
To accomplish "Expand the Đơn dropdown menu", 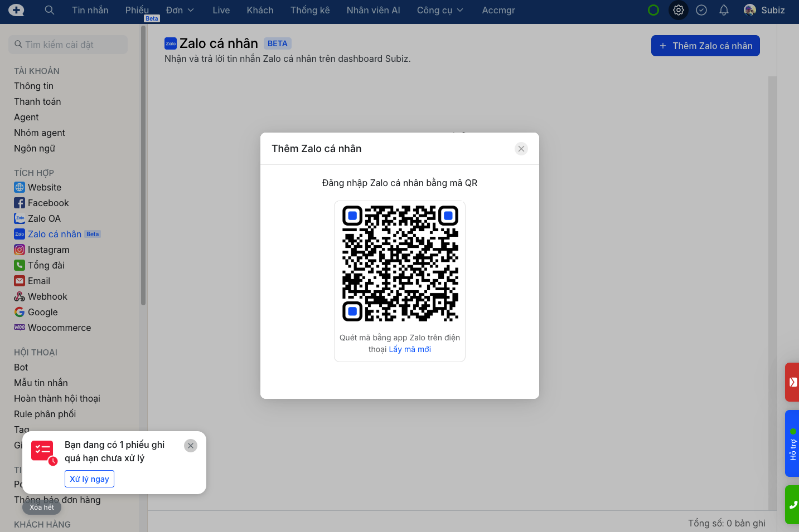I will (180, 10).
